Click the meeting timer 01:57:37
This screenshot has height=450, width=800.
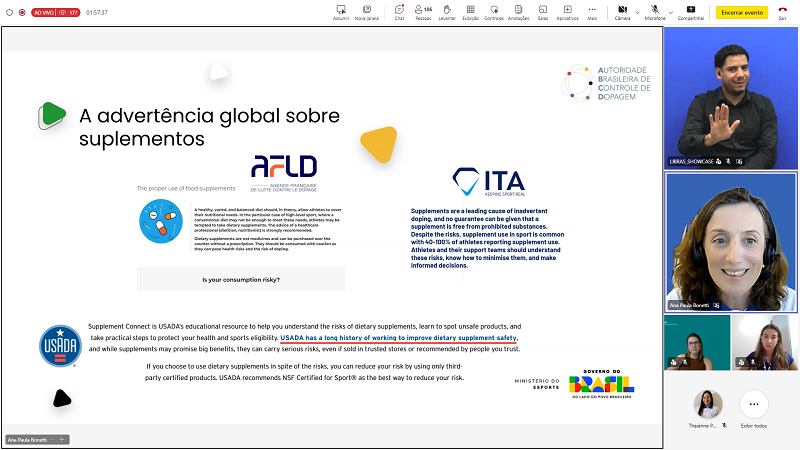point(97,12)
